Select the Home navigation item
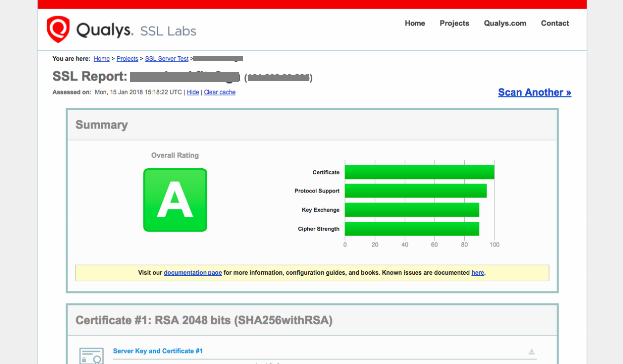623x364 pixels. pyautogui.click(x=415, y=23)
